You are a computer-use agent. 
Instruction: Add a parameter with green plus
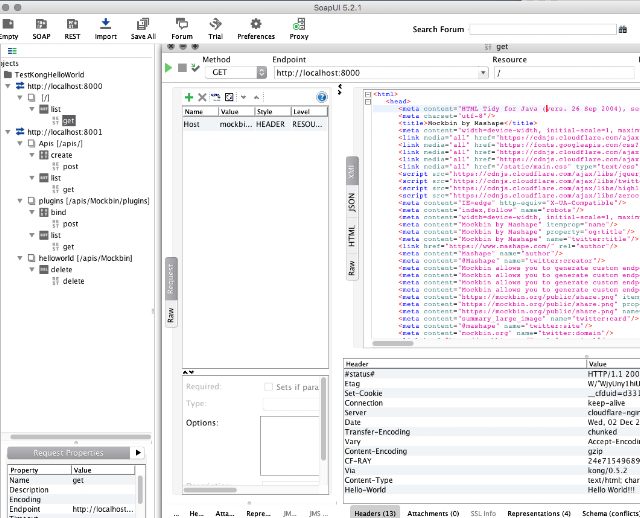(x=189, y=97)
